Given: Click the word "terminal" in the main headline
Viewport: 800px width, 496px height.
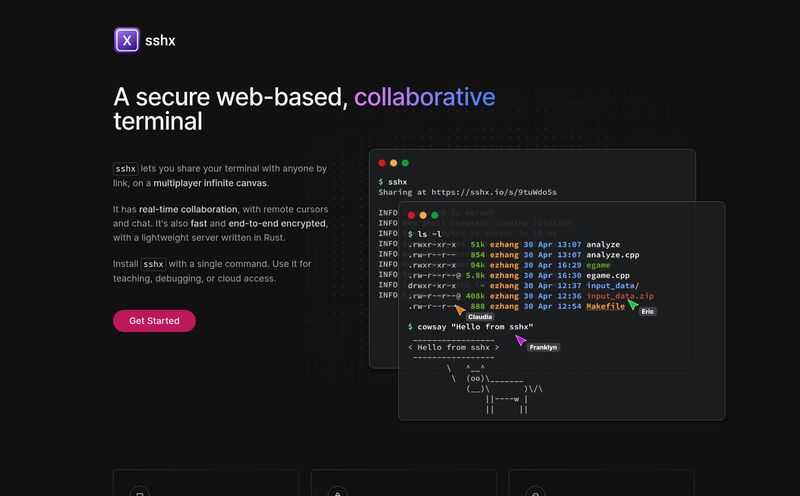Looking at the screenshot, I should pyautogui.click(x=158, y=121).
